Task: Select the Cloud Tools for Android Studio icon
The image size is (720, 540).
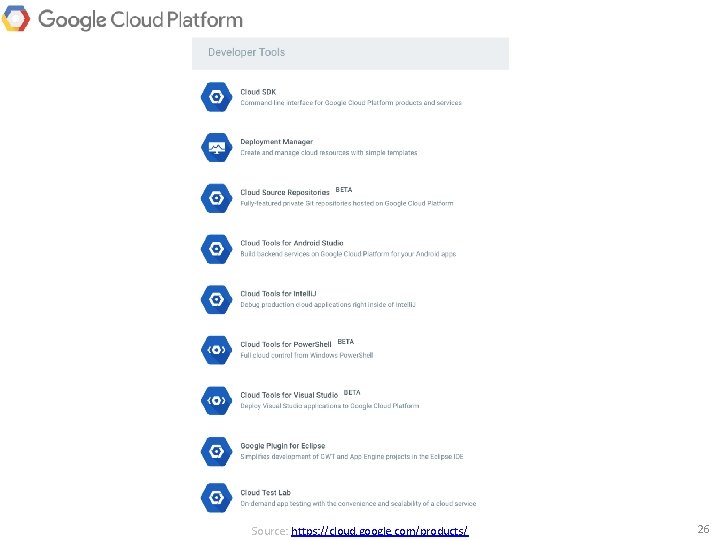Action: [216, 249]
